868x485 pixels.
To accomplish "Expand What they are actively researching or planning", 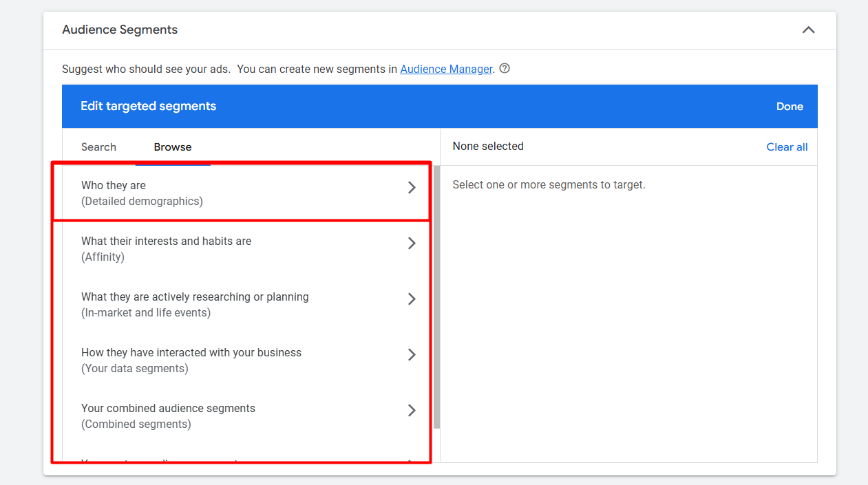I will pos(195,304).
